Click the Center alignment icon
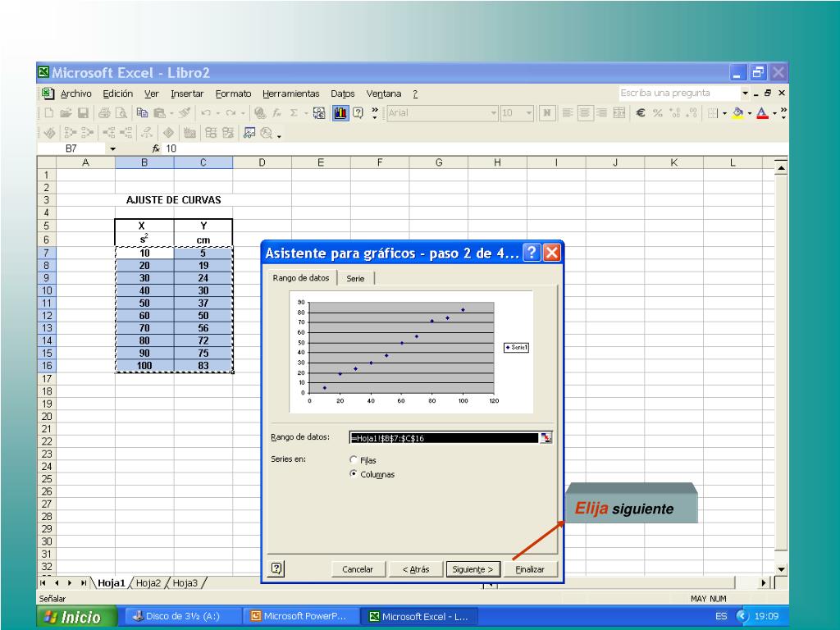 [x=585, y=112]
